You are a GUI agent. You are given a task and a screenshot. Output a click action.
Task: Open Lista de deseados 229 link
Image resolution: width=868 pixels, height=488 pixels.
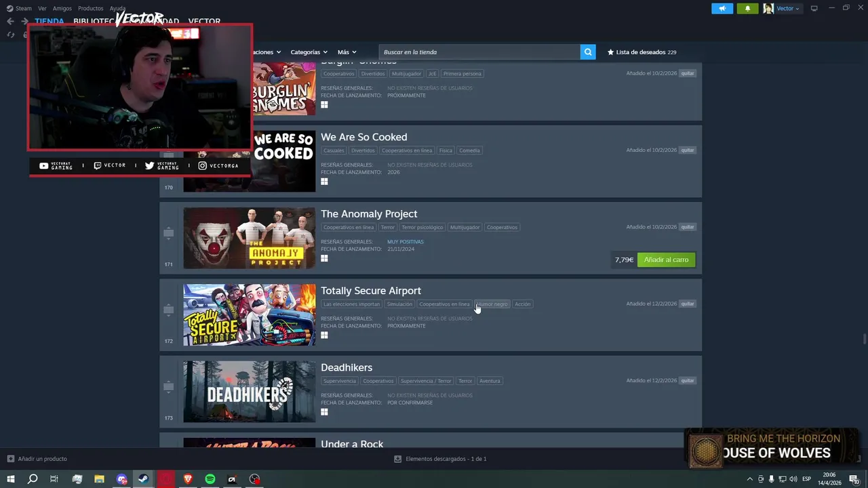pyautogui.click(x=642, y=52)
